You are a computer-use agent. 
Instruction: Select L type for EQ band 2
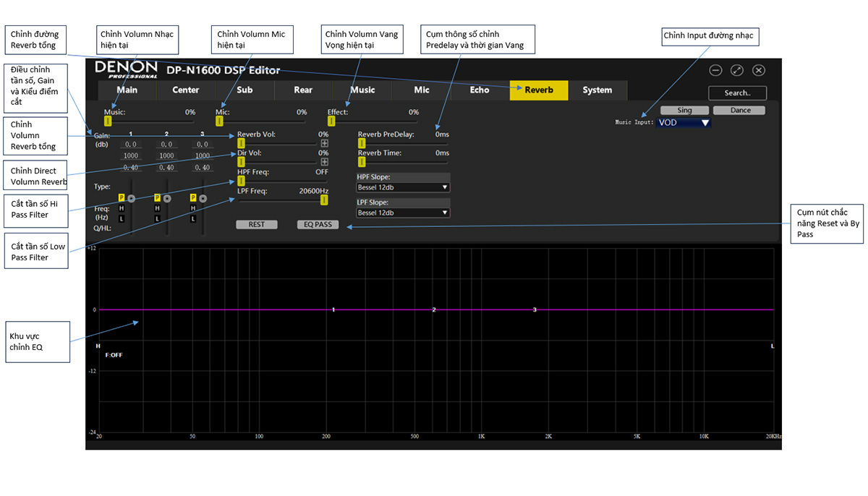[x=157, y=218]
